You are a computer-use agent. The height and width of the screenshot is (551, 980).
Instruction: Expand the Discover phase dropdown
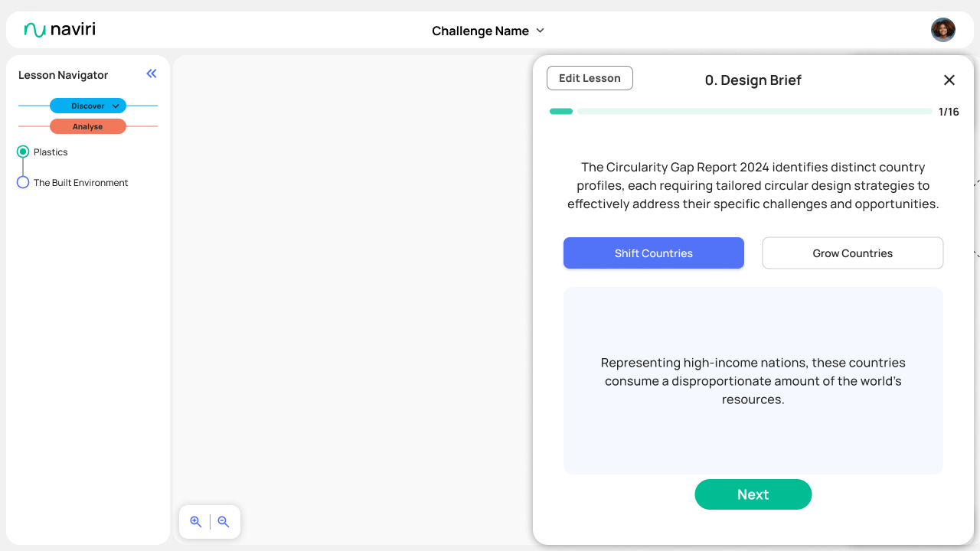(116, 106)
